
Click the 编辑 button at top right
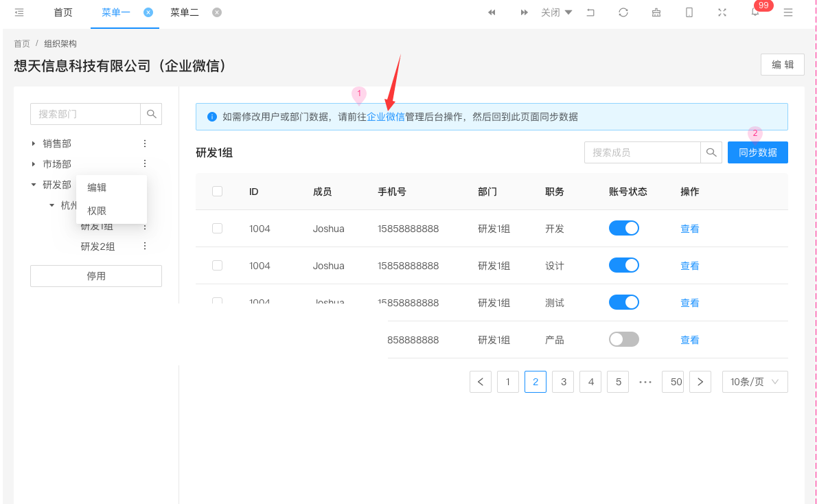coord(783,65)
